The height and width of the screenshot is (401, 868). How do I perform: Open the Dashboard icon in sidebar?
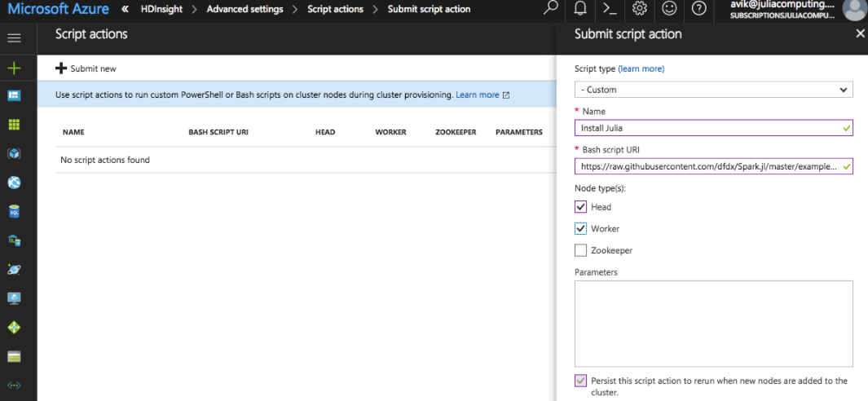click(14, 96)
